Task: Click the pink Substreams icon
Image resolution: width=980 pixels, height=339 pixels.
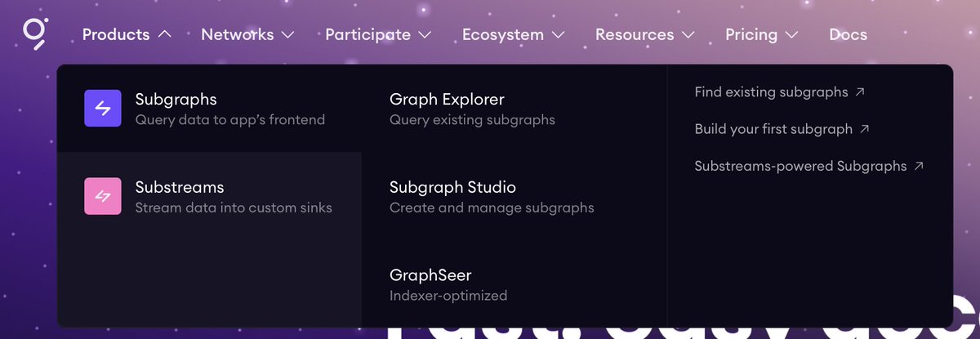Action: 103,196
